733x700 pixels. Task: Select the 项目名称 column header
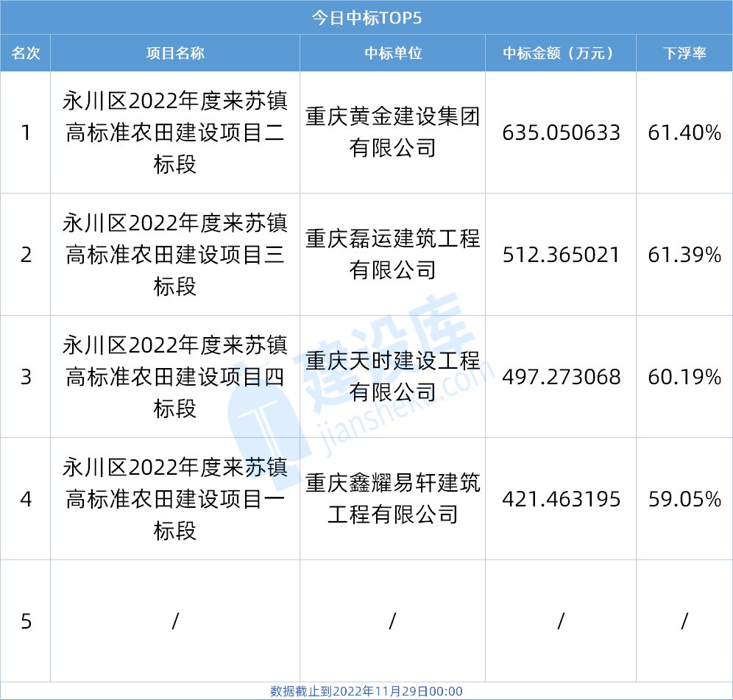click(175, 53)
